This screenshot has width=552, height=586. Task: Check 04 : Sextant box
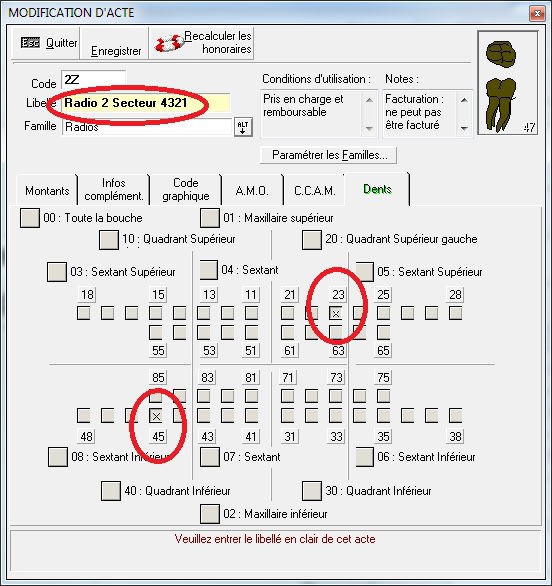(x=209, y=270)
